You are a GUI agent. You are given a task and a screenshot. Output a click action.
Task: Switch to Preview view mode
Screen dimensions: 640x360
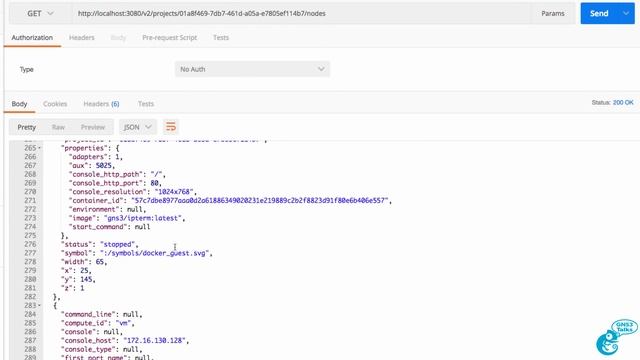pyautogui.click(x=93, y=127)
